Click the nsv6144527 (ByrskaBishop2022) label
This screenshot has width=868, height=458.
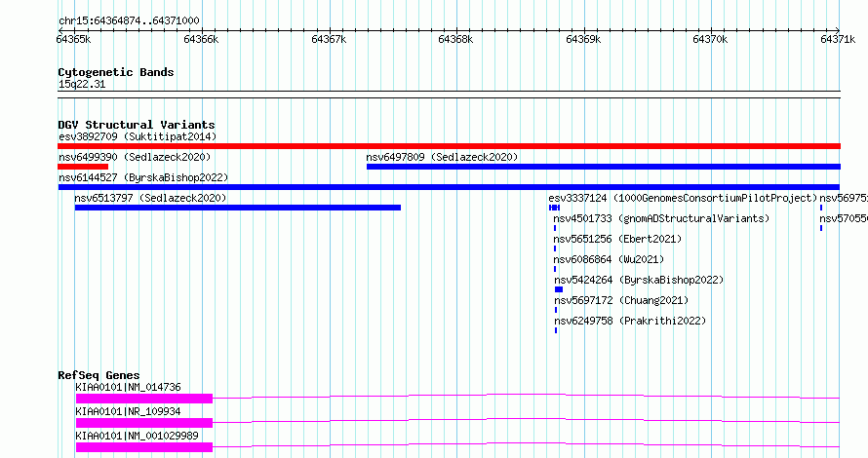pyautogui.click(x=143, y=177)
